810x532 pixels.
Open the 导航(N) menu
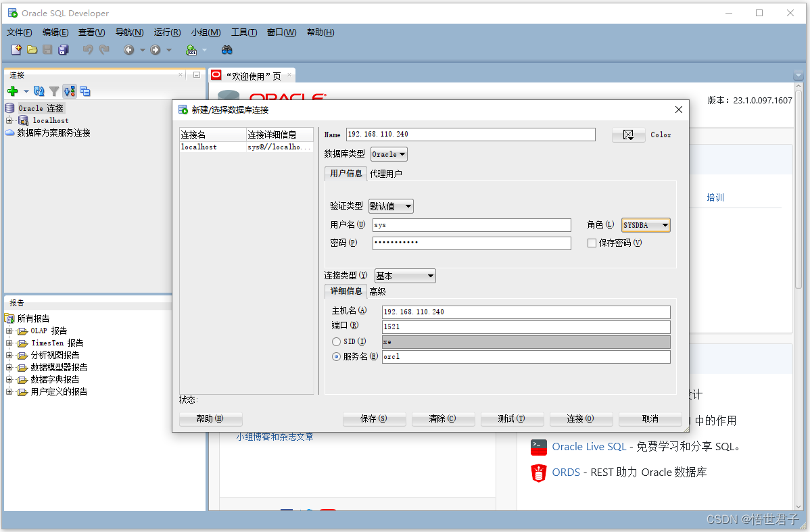(129, 32)
